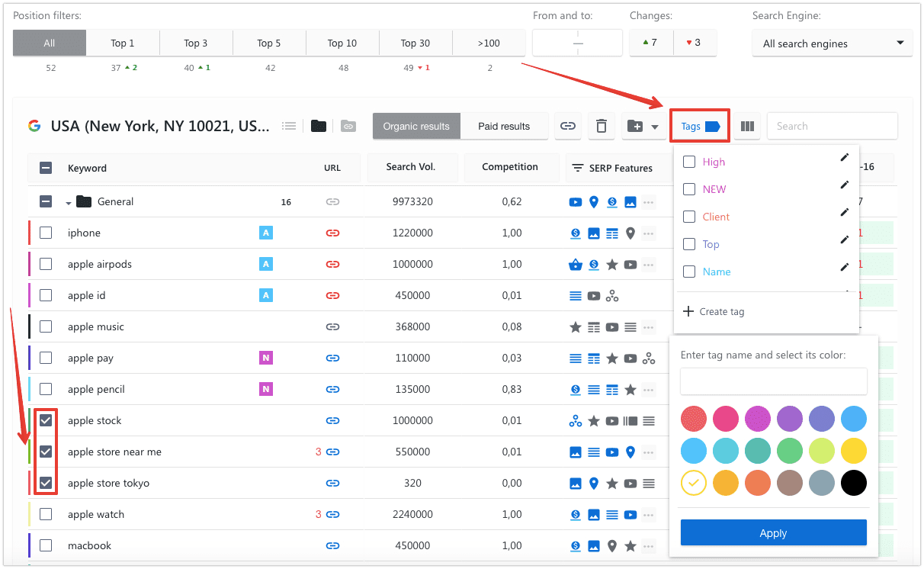Check the NEW tag checkbox
This screenshot has width=924, height=569.
click(x=689, y=189)
